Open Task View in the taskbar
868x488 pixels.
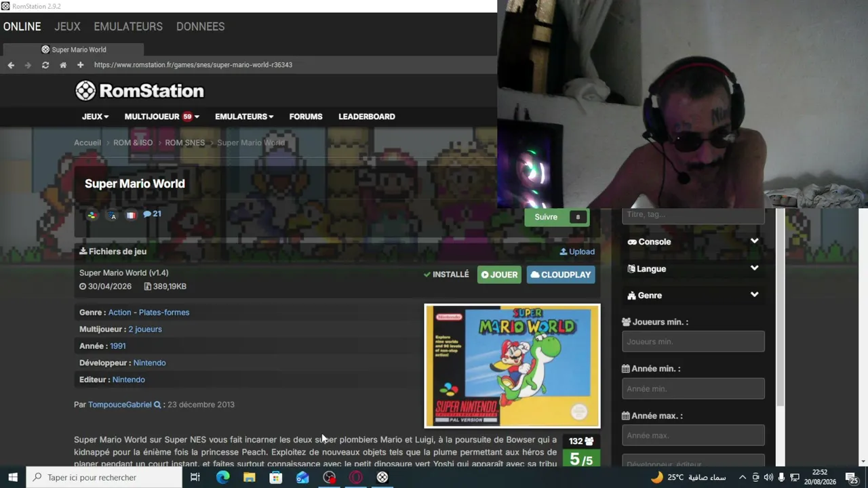pyautogui.click(x=195, y=477)
